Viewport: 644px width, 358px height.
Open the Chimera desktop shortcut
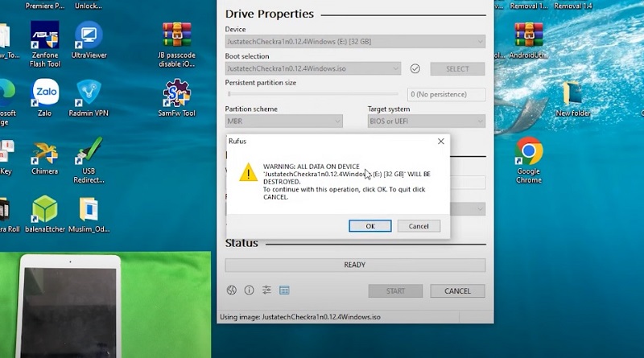click(45, 155)
